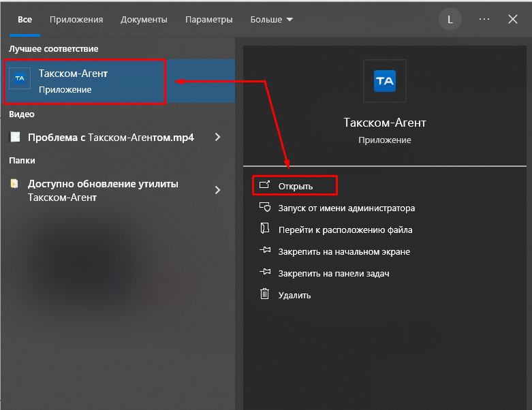Select the Все tab
Image resolution: width=532 pixels, height=410 pixels.
coord(25,20)
